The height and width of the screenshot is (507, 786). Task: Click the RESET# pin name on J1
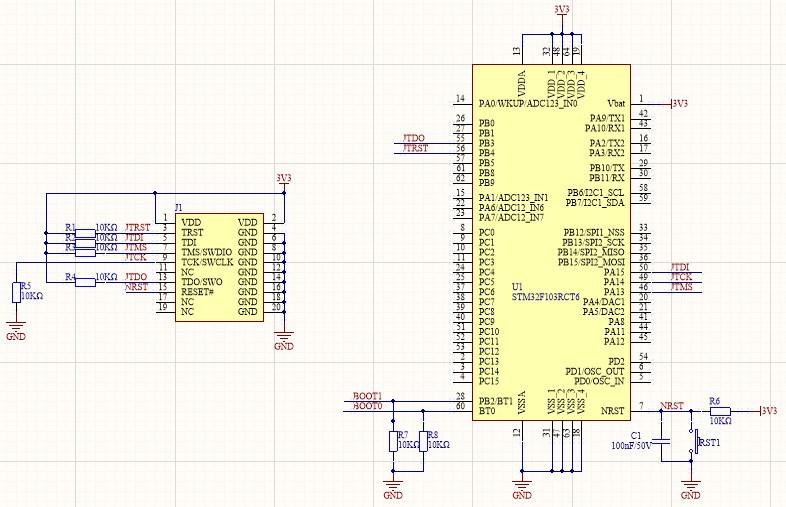[198, 292]
